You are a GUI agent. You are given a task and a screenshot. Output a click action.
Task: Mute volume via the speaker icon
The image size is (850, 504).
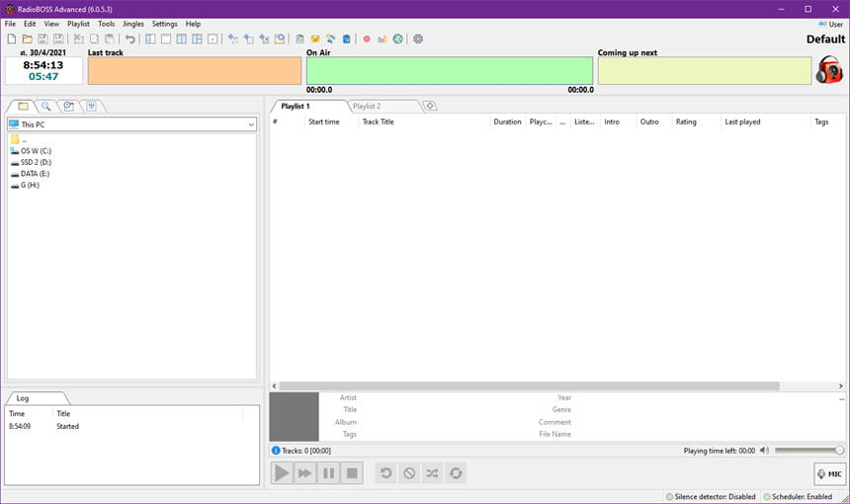(x=764, y=451)
